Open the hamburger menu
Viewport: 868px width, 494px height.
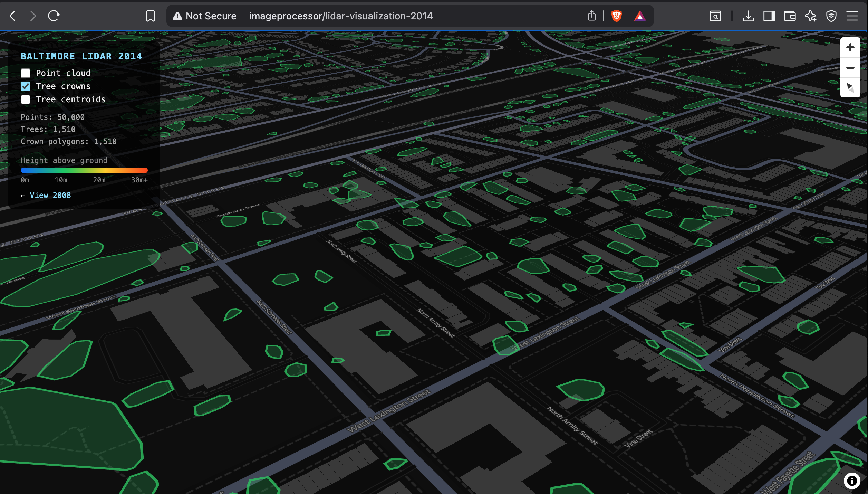[x=852, y=16]
